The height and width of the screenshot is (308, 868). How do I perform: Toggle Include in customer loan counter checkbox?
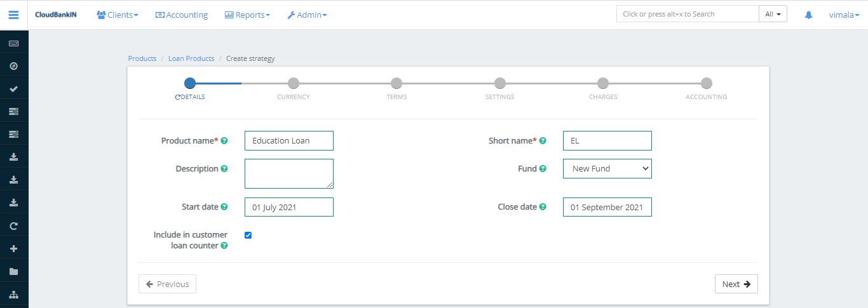click(248, 235)
